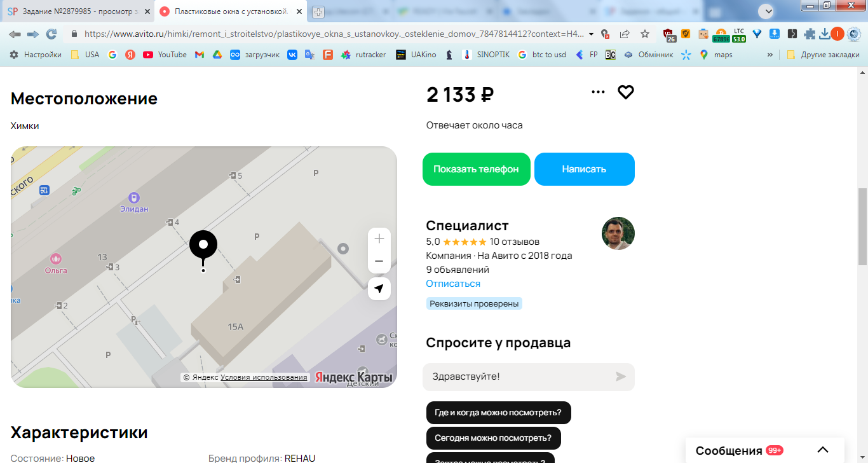Screen dimensions: 868x463
Task: Reload the page in browser toolbar
Action: click(x=51, y=34)
